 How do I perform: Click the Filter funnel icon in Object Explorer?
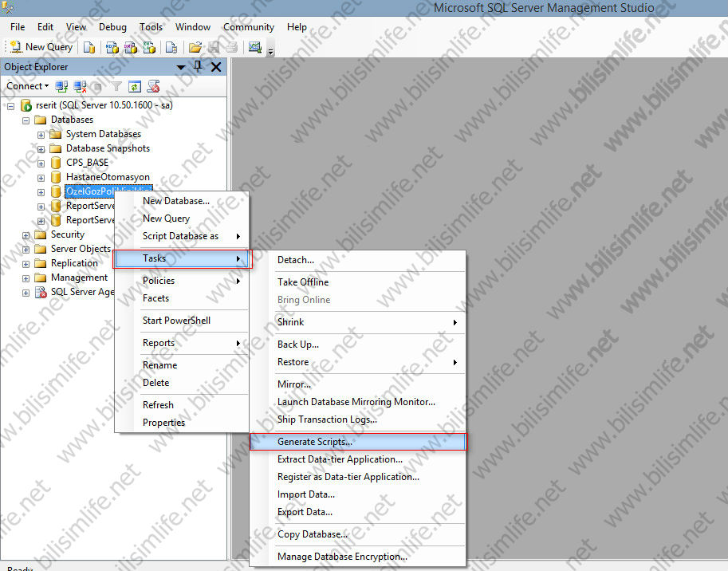point(116,86)
